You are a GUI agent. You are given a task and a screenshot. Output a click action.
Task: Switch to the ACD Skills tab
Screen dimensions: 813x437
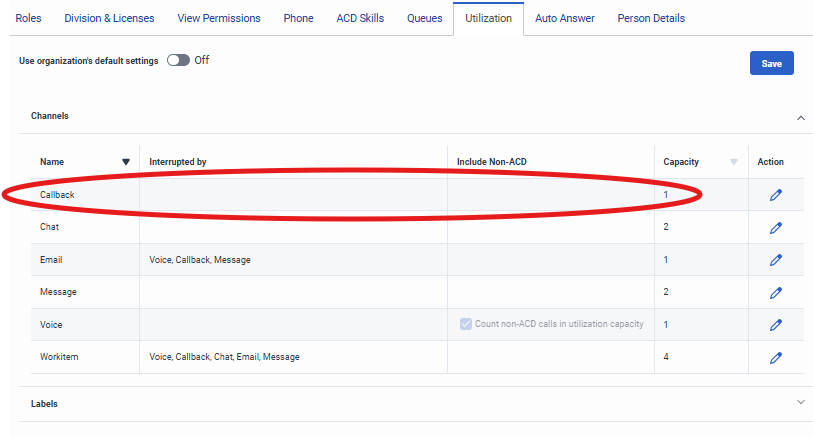(x=360, y=18)
